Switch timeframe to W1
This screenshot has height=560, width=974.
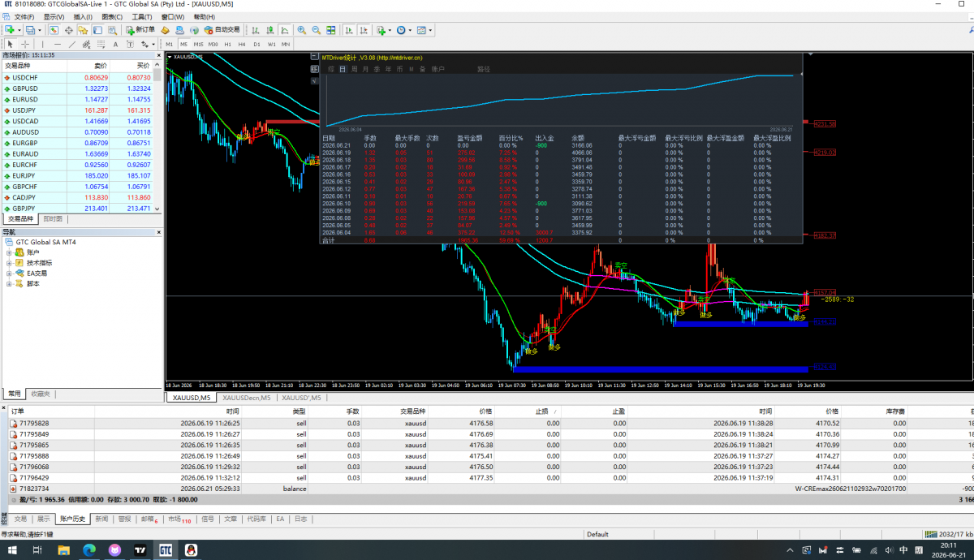[x=271, y=43]
